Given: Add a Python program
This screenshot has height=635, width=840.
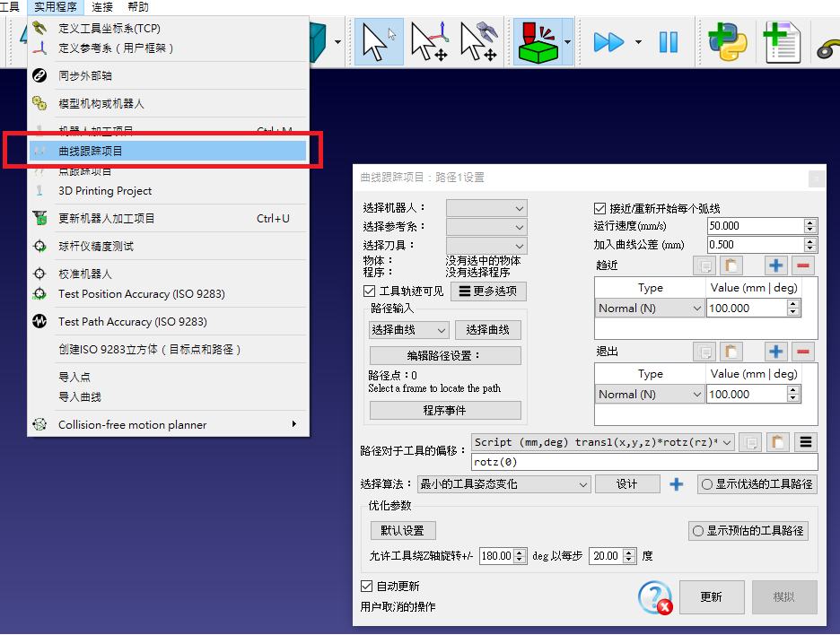Looking at the screenshot, I should pyautogui.click(x=727, y=42).
